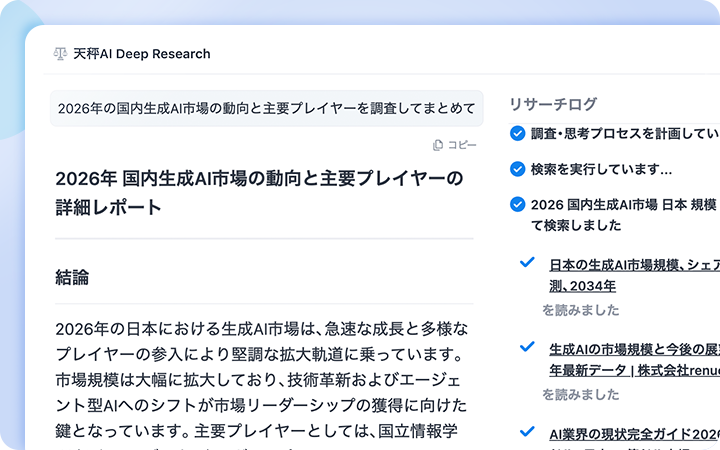Click the check circle next to 2026 国内生成AI市場 日本 規模
This screenshot has width=720, height=450.
(518, 204)
